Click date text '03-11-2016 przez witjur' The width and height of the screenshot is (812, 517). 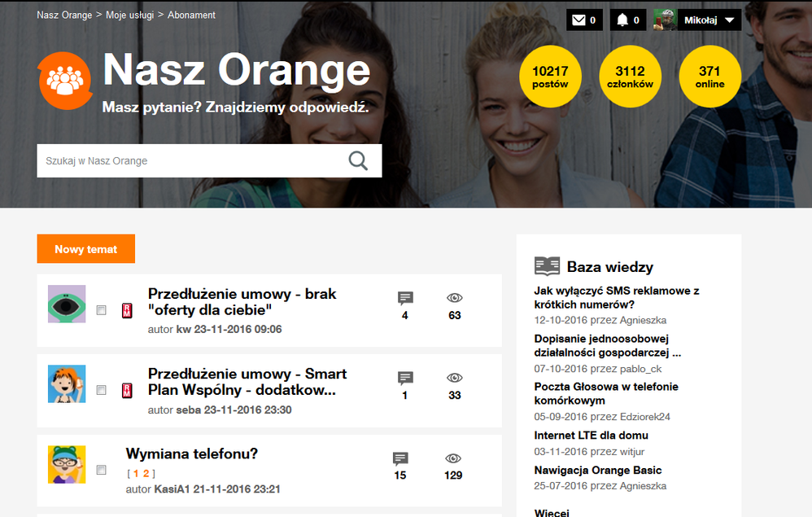[x=589, y=452]
